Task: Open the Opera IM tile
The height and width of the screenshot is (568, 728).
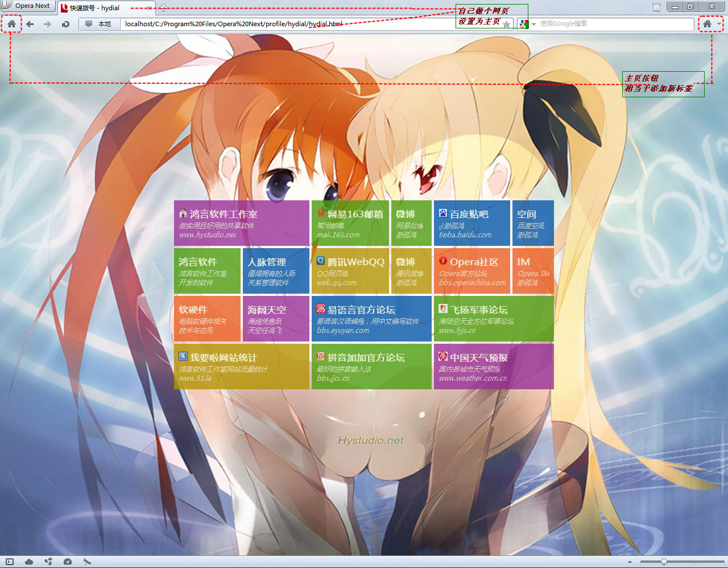Action: pos(533,271)
